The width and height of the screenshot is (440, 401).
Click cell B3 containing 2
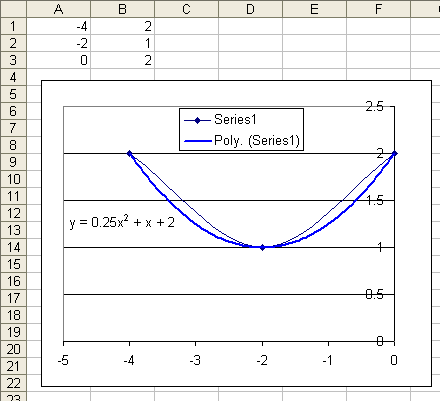[122, 60]
